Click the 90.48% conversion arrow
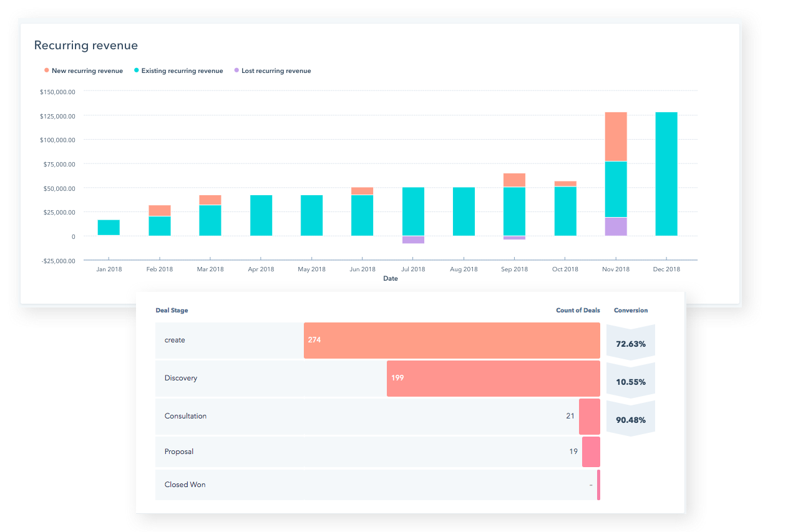The height and width of the screenshot is (532, 803). pos(630,420)
